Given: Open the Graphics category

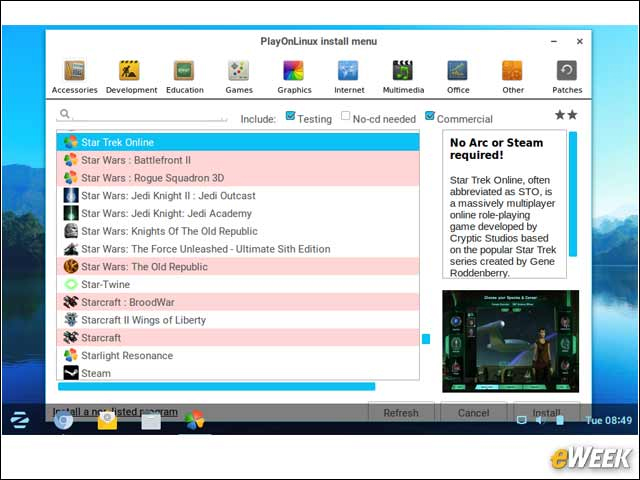Looking at the screenshot, I should point(294,77).
